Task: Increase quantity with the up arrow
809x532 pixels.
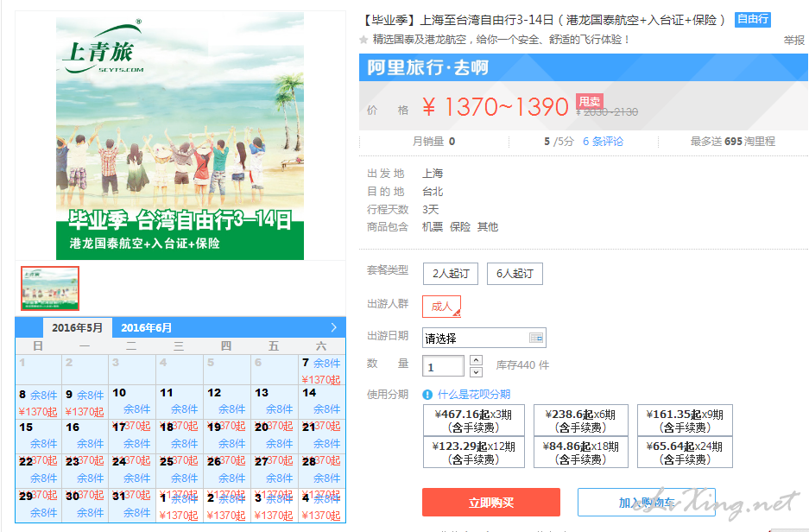Action: point(477,360)
